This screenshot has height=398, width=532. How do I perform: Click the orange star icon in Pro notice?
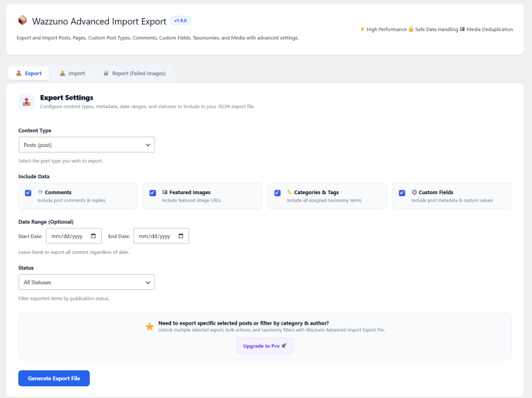[150, 327]
